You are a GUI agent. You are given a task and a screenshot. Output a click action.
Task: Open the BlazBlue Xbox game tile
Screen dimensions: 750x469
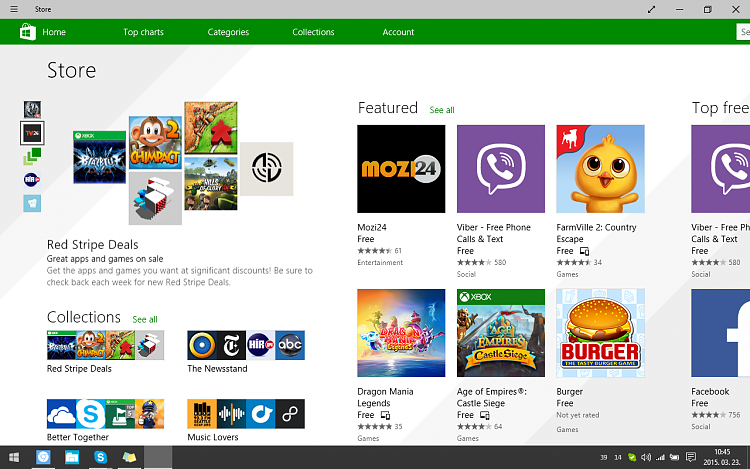click(x=99, y=157)
